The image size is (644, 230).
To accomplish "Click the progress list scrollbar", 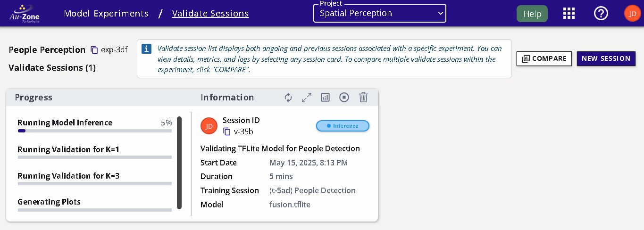I will tap(179, 163).
